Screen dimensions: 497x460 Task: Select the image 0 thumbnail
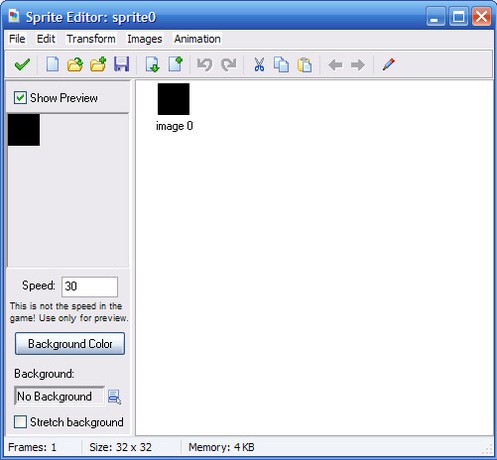pos(174,99)
